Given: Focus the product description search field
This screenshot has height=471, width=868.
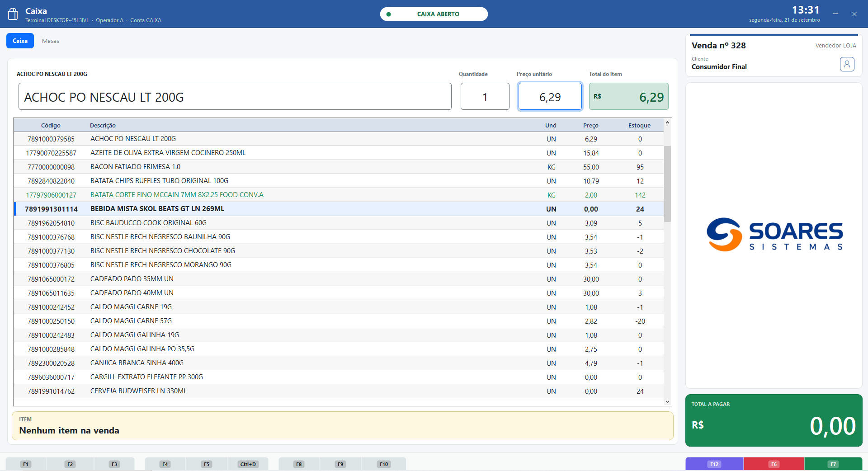Looking at the screenshot, I should coord(235,96).
